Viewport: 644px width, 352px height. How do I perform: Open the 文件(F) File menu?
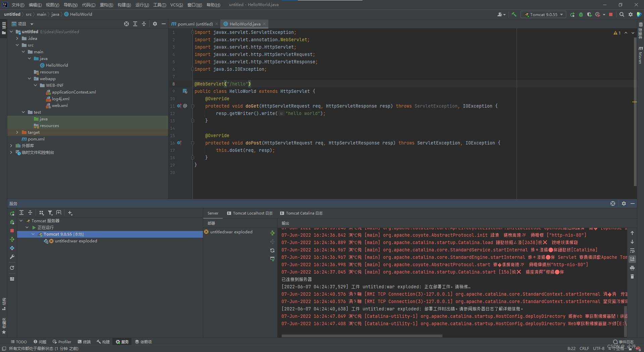pos(18,5)
